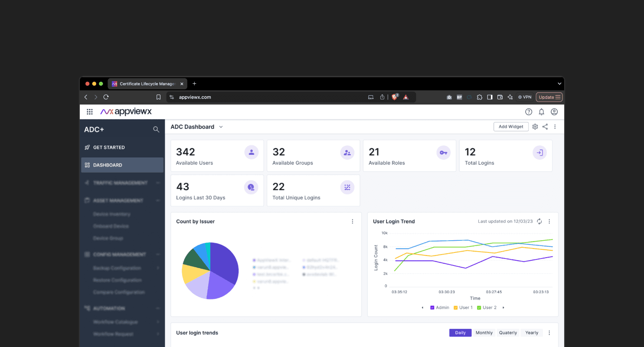Viewport: 644px width, 347px height.
Task: Open Dashboard in the sidebar
Action: pos(122,165)
